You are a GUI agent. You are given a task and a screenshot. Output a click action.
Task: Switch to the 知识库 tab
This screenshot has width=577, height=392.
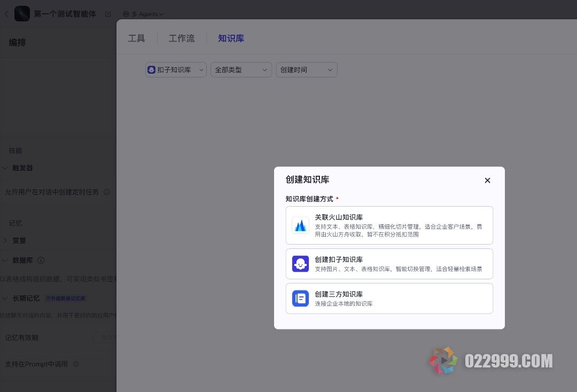pos(231,38)
